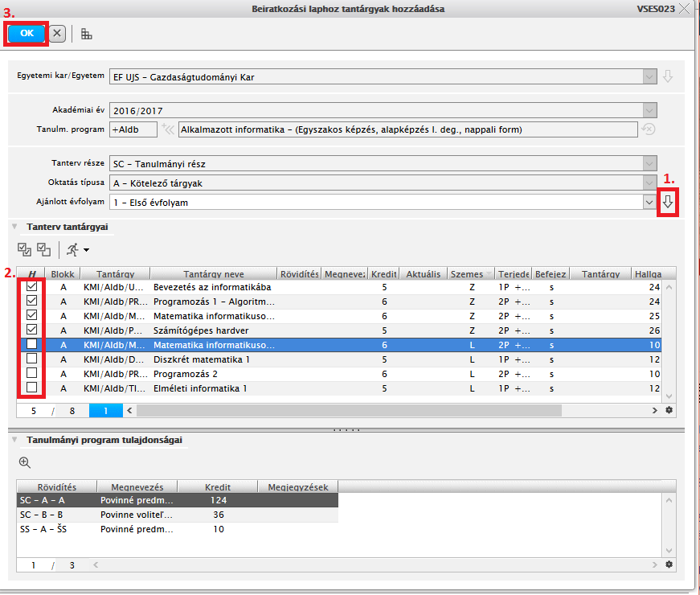Image resolution: width=700 pixels, height=595 pixels.
Task: Collapse the Tanterv tantárgyai section
Action: coord(14,227)
